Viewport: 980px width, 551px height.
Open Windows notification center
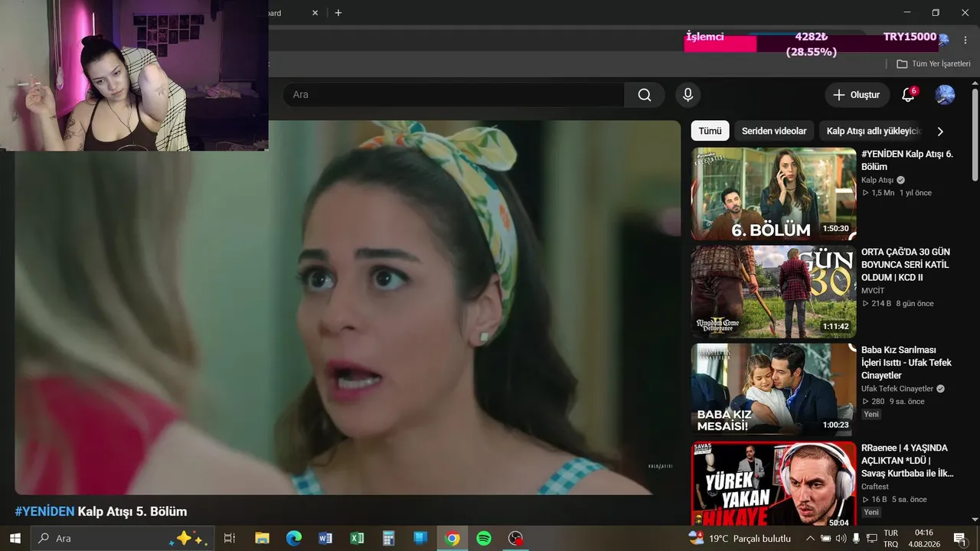tap(959, 538)
